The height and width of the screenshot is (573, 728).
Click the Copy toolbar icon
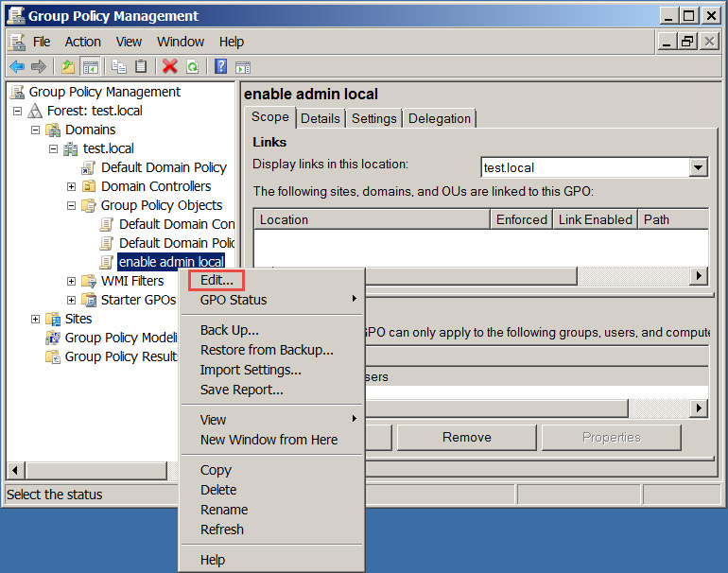click(x=119, y=67)
